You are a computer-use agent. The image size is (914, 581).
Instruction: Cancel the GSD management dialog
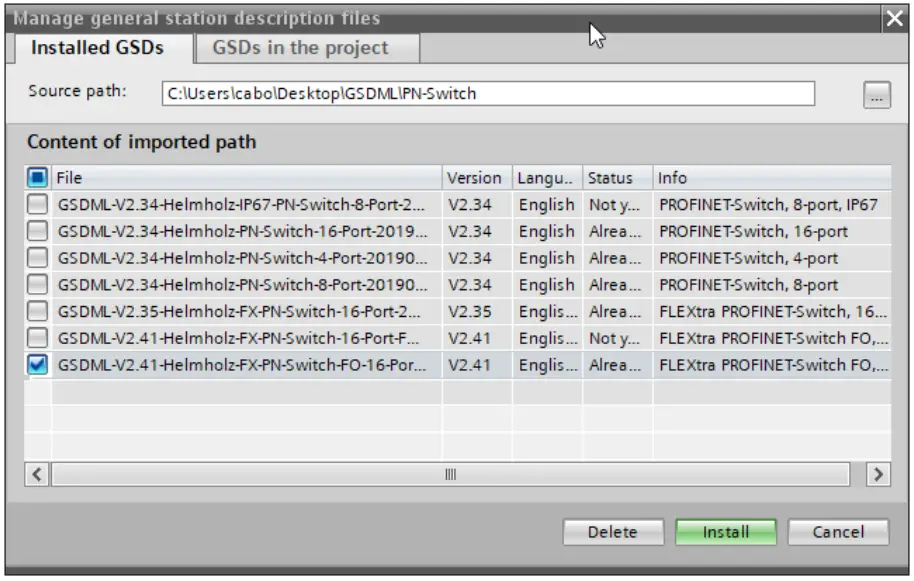(838, 532)
